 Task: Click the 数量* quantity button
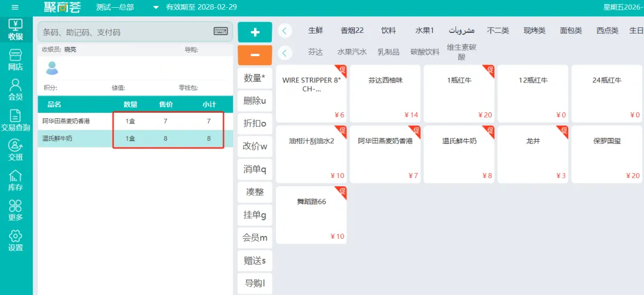[x=255, y=78]
